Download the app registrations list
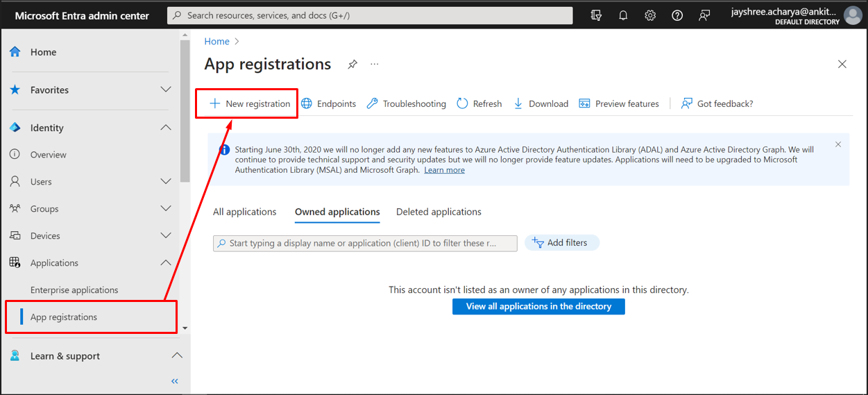Screen dimensions: 868x395 pos(541,103)
